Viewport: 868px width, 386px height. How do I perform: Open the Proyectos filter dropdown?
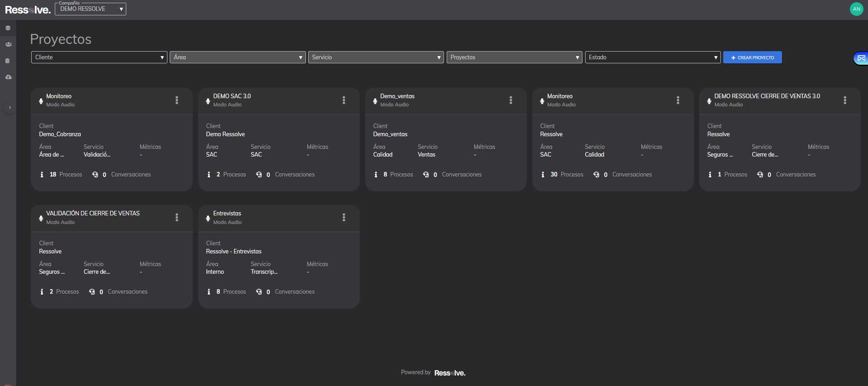[x=515, y=57]
